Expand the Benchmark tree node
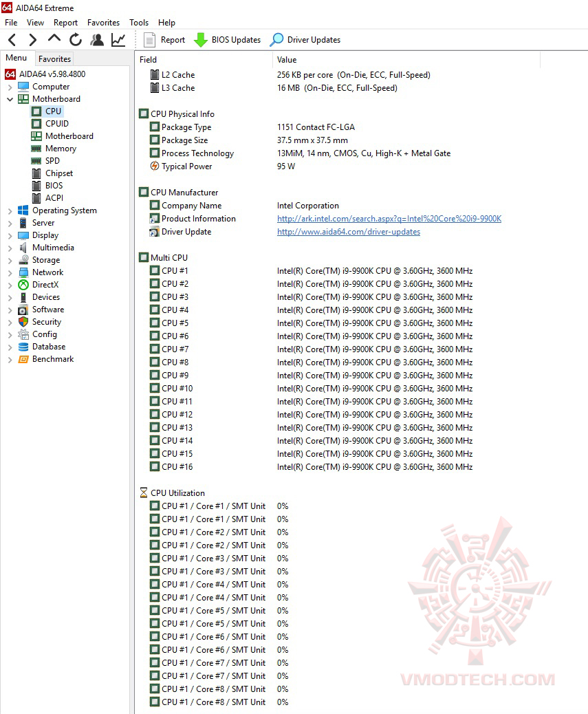 10,360
